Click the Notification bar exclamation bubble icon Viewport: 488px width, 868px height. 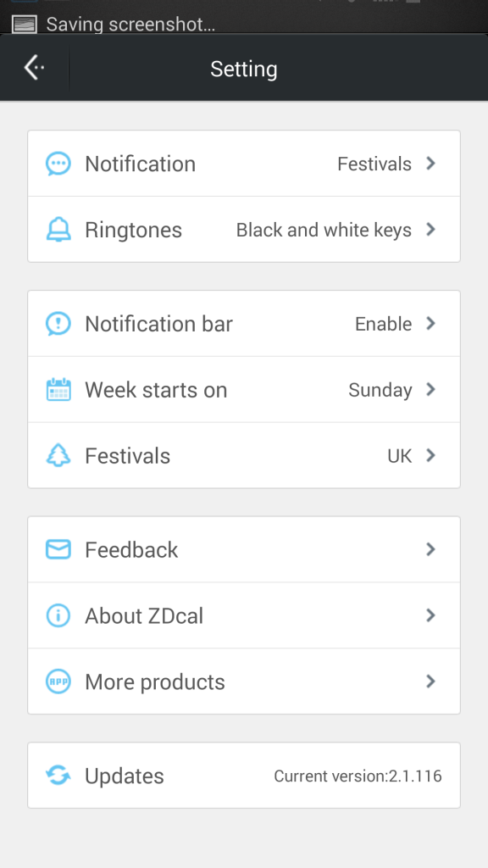coord(58,323)
